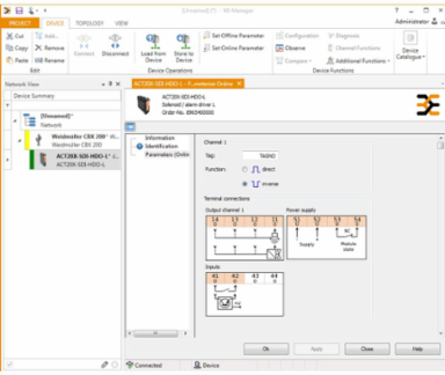
Task: Click the Power supply terminal diagram
Action: coord(327,237)
